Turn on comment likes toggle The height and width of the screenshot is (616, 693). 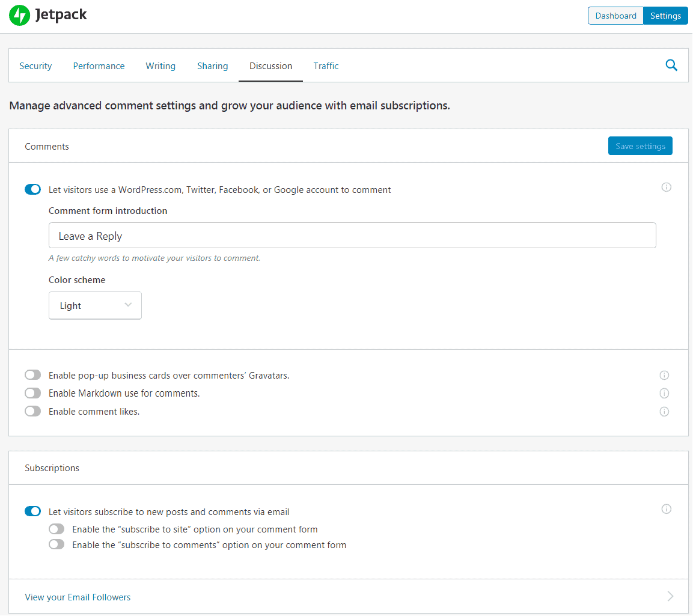coord(32,412)
